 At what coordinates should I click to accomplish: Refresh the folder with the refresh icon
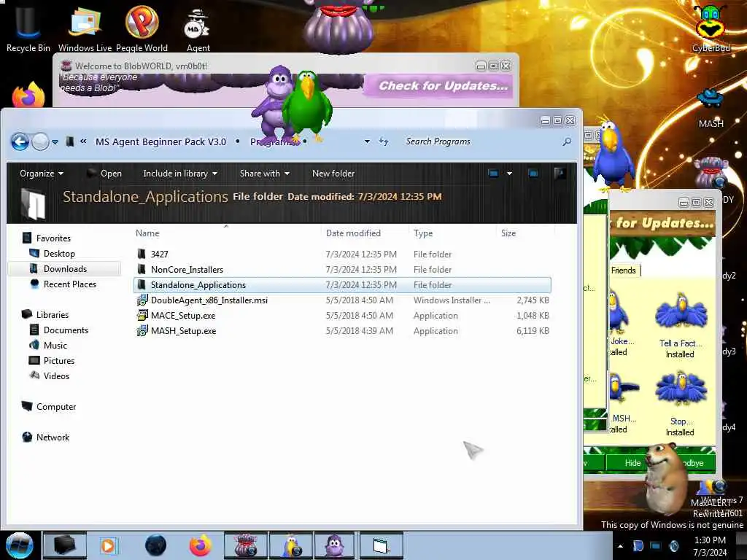pyautogui.click(x=384, y=141)
